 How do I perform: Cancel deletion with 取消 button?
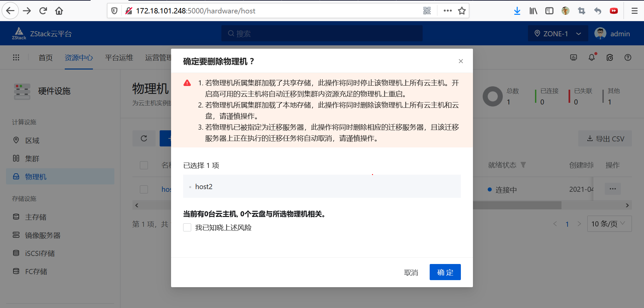(411, 272)
